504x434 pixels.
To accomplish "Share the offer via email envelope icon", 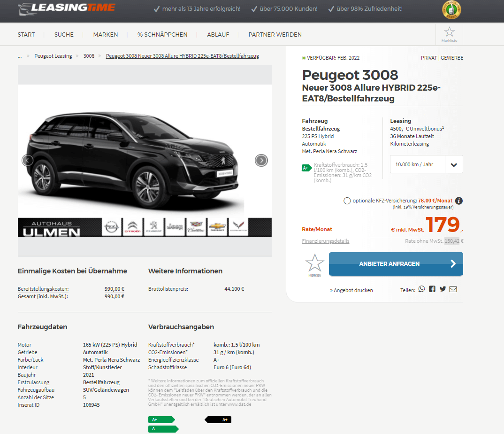I will coord(453,289).
